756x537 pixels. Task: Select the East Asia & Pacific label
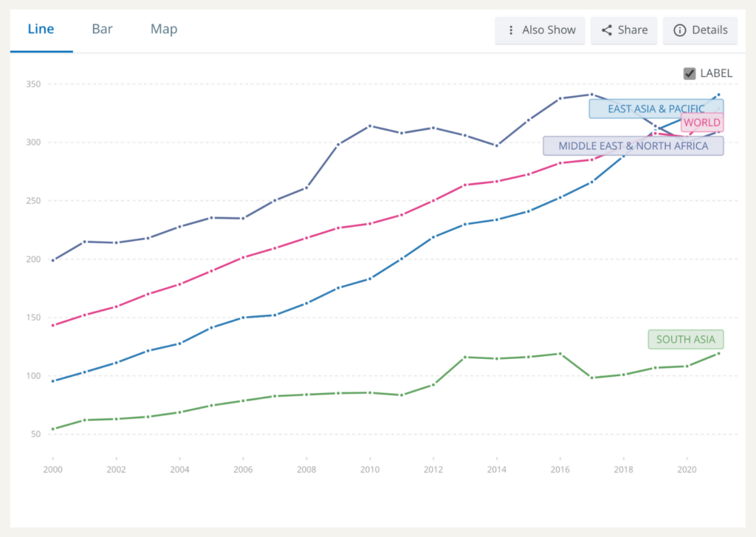656,109
